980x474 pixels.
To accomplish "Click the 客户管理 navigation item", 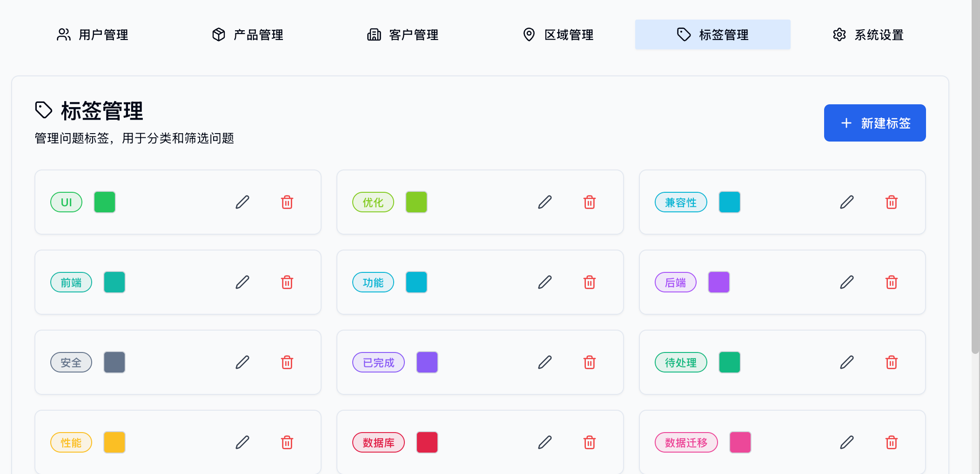I will point(403,34).
